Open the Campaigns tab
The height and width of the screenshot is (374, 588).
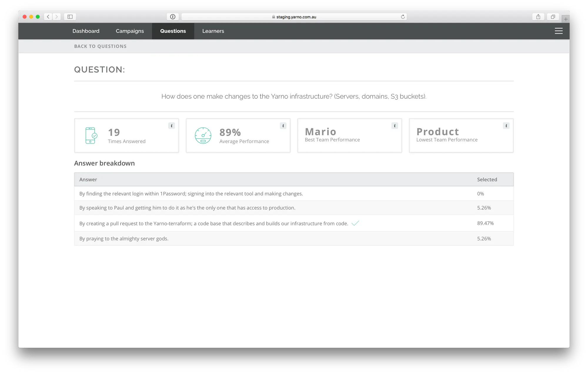pos(130,31)
